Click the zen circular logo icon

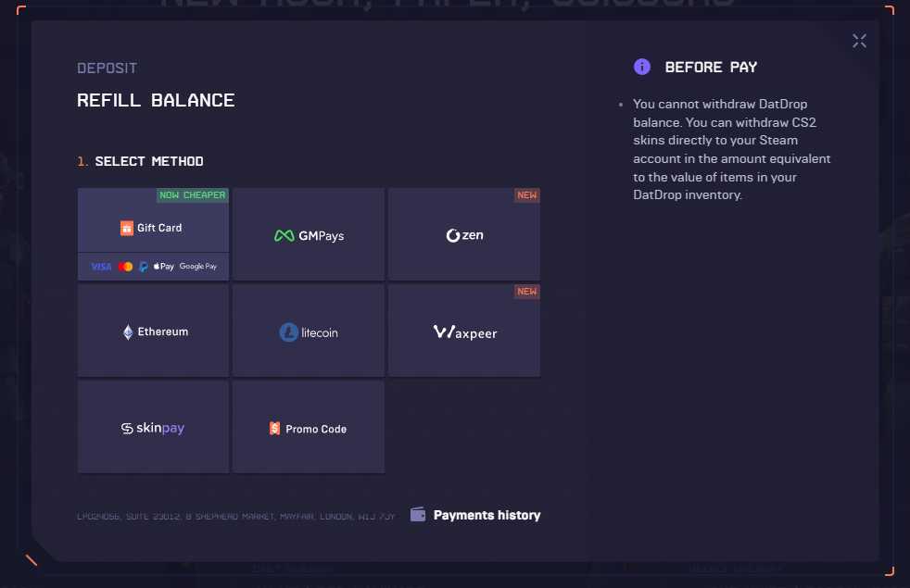(452, 235)
